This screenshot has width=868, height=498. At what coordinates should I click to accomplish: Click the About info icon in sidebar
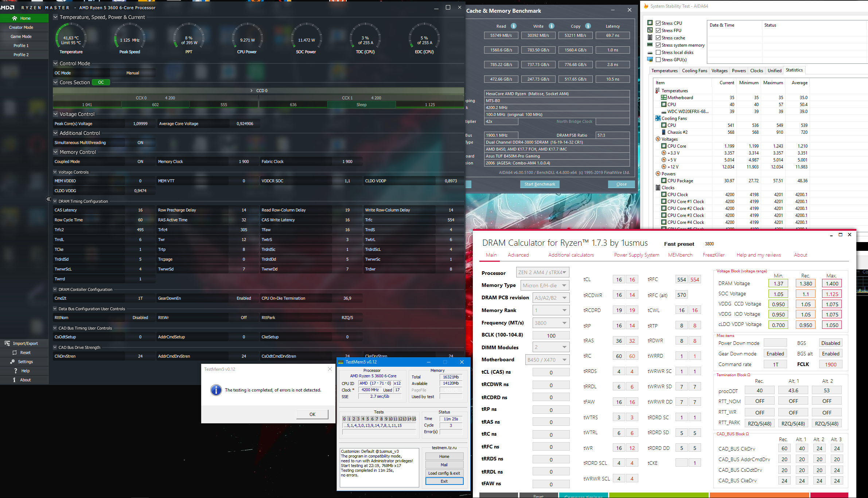tap(14, 380)
